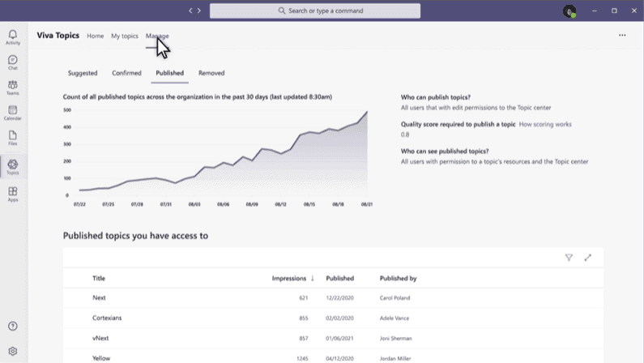Open the Activity feed in sidebar
Viewport: 644px width, 363px height.
click(12, 36)
